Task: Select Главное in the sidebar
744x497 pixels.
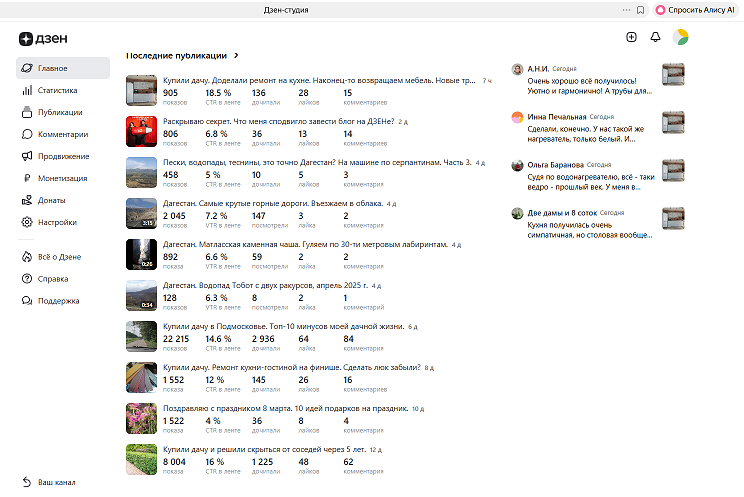Action: pyautogui.click(x=63, y=68)
